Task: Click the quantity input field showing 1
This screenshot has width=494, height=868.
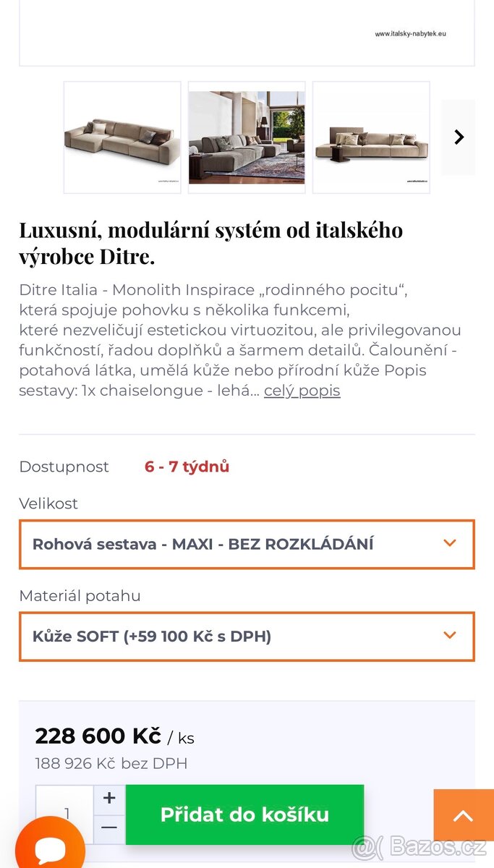Action: point(67,814)
